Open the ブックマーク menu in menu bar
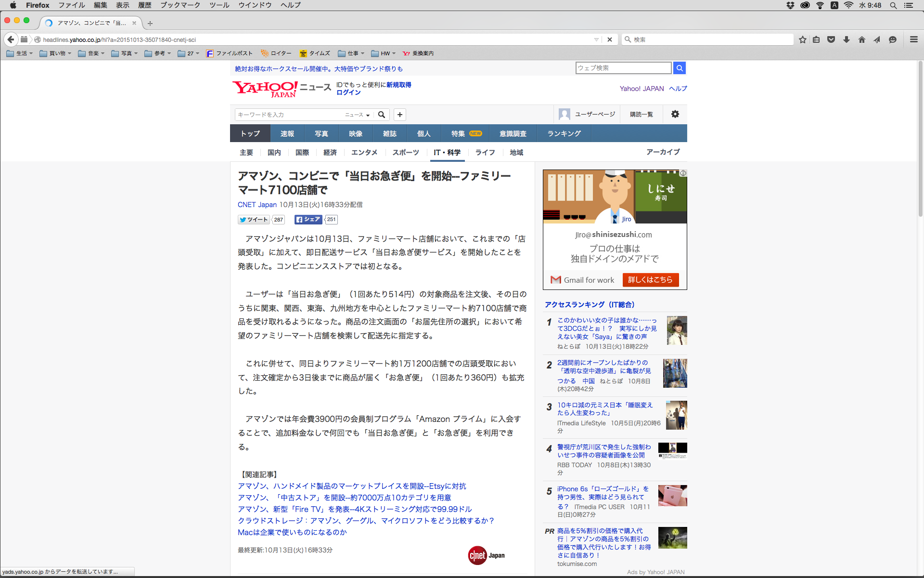Viewport: 924px width, 578px height. pos(180,5)
